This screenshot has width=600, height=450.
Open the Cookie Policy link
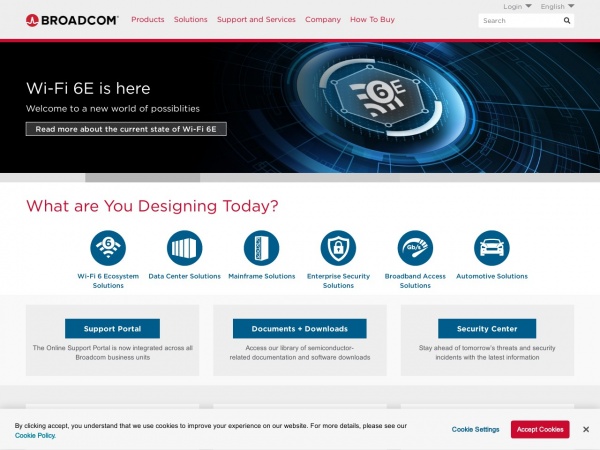(35, 435)
